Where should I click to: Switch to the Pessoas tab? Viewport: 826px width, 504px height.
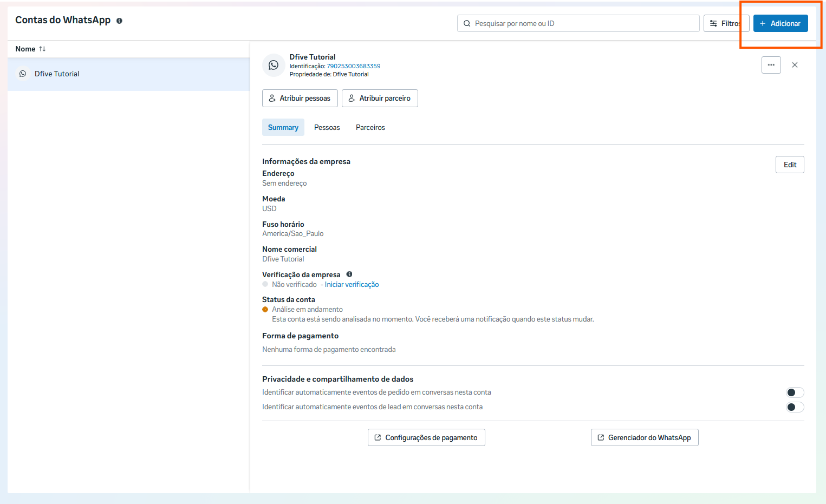(x=327, y=127)
